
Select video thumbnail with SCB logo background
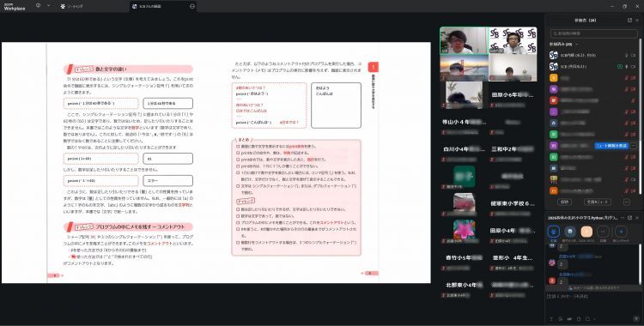pos(513,40)
